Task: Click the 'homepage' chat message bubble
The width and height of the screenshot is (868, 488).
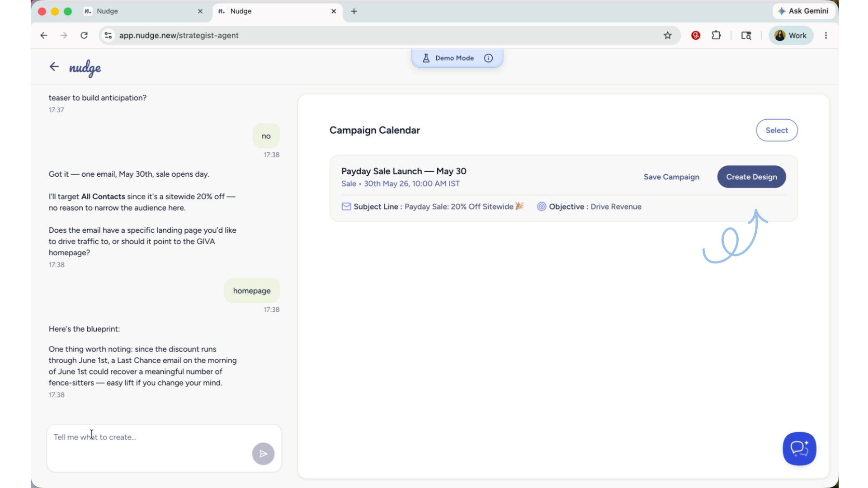Action: [x=252, y=291]
